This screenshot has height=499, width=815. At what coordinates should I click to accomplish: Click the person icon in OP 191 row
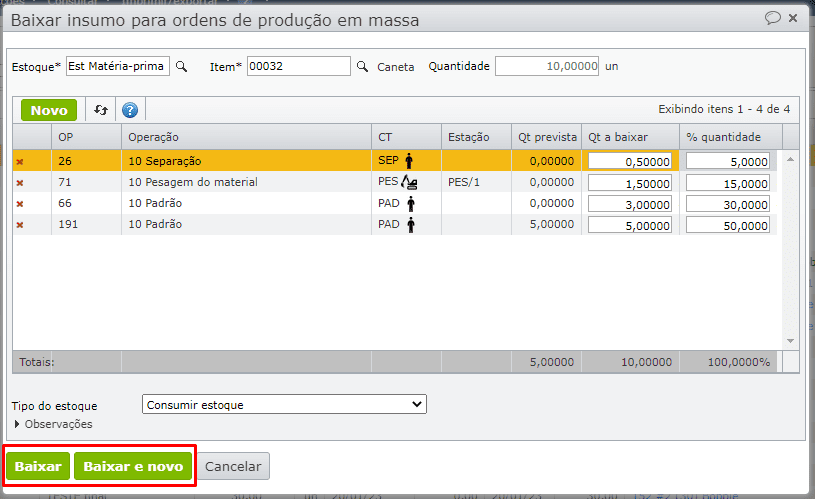pos(411,225)
